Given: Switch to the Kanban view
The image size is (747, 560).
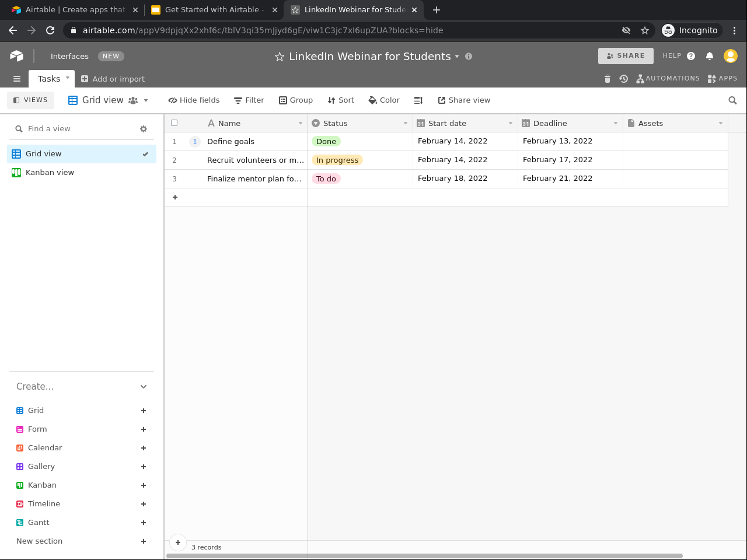Looking at the screenshot, I should (x=82, y=173).
